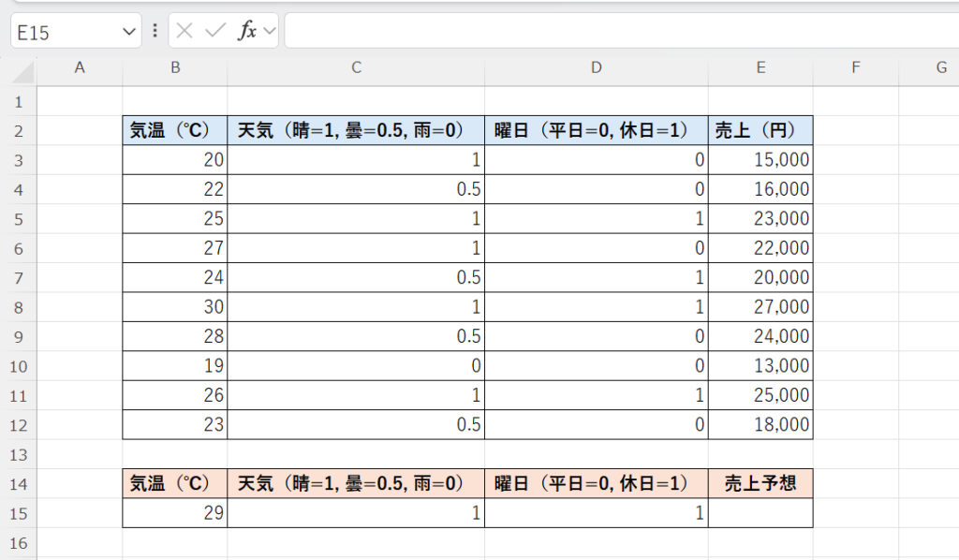Open the Name Box dropdown arrow
Image resolution: width=959 pixels, height=560 pixels.
[129, 32]
